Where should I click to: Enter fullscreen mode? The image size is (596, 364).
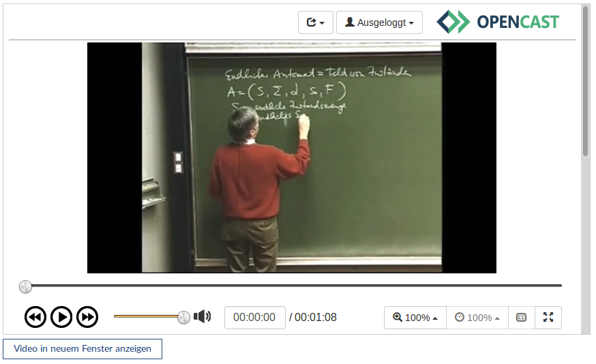coord(548,318)
